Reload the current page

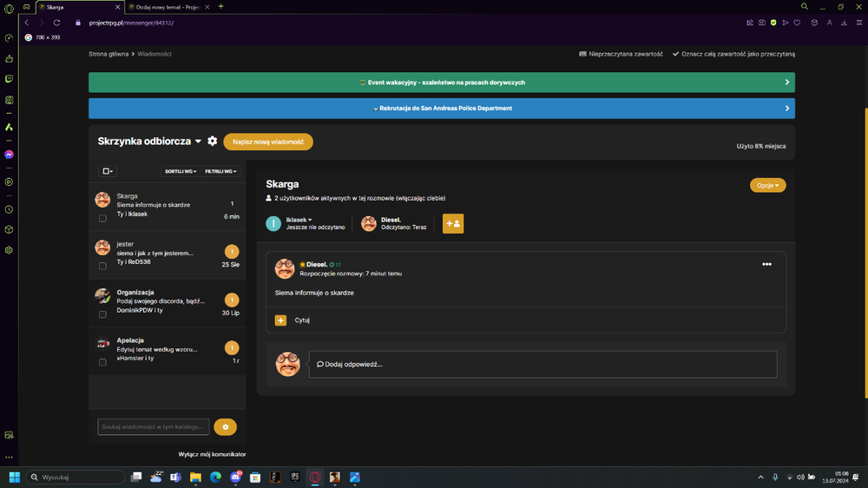[x=56, y=23]
